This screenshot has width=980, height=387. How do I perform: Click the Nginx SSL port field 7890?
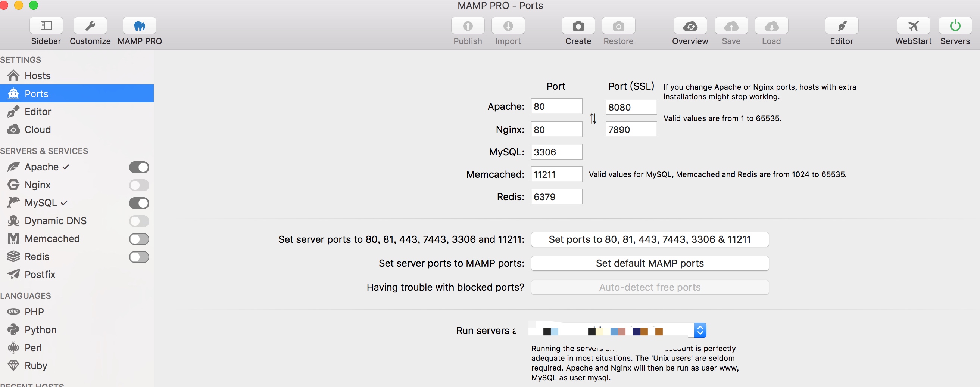tap(631, 130)
